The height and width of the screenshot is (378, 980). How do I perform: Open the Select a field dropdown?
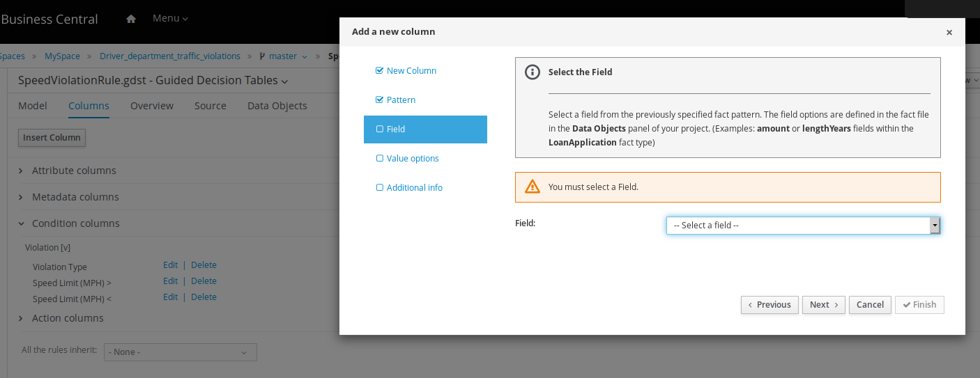803,226
